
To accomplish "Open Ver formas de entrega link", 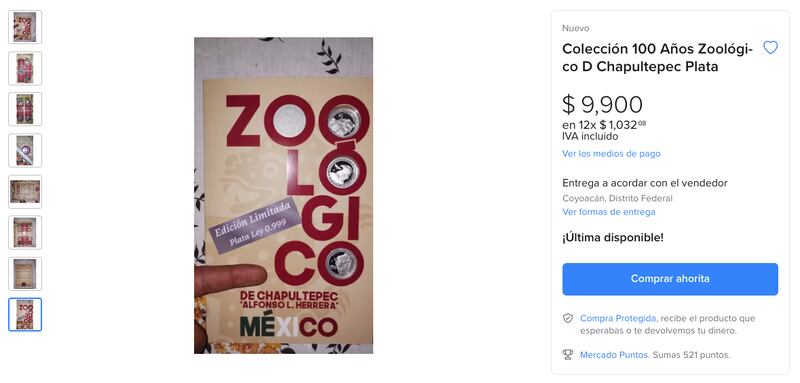I will (609, 212).
